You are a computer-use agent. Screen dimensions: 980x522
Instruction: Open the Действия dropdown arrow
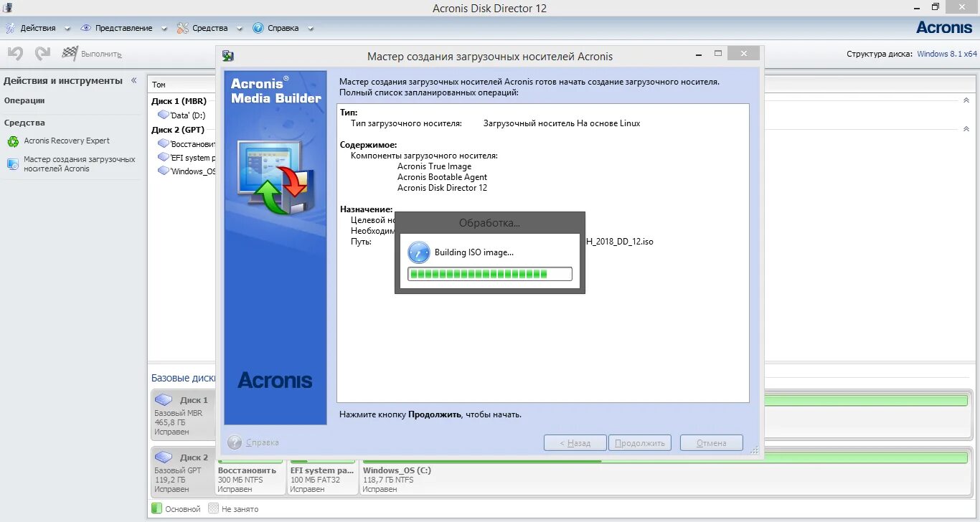67,29
